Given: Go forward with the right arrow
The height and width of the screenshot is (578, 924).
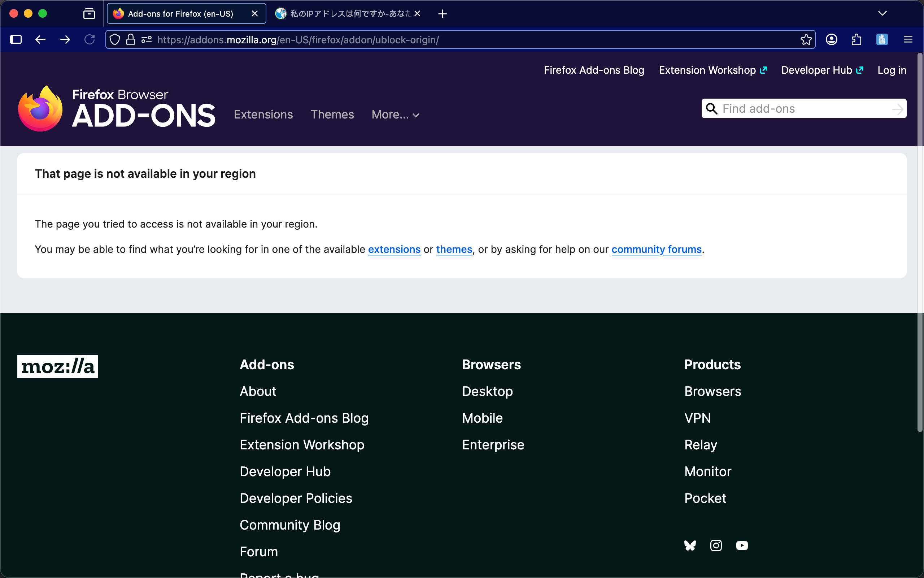Looking at the screenshot, I should [65, 39].
